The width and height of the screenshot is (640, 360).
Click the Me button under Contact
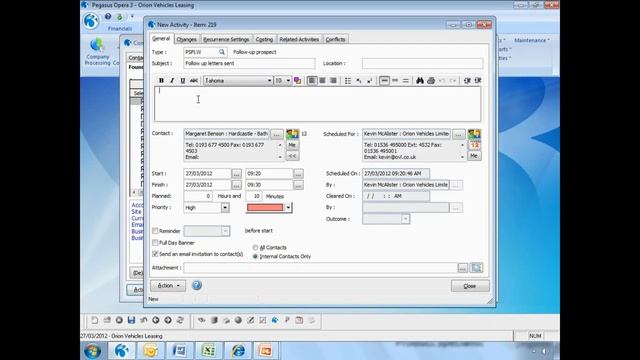[292, 145]
